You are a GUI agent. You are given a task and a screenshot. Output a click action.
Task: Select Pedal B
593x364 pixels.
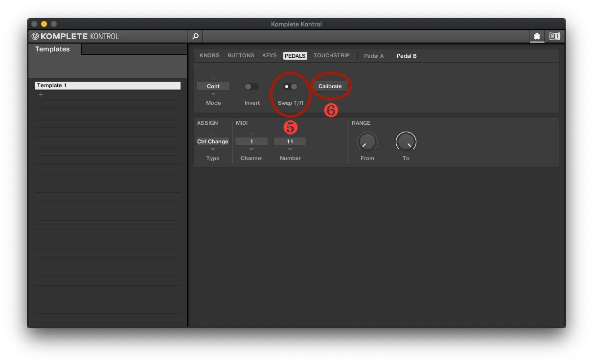point(407,56)
